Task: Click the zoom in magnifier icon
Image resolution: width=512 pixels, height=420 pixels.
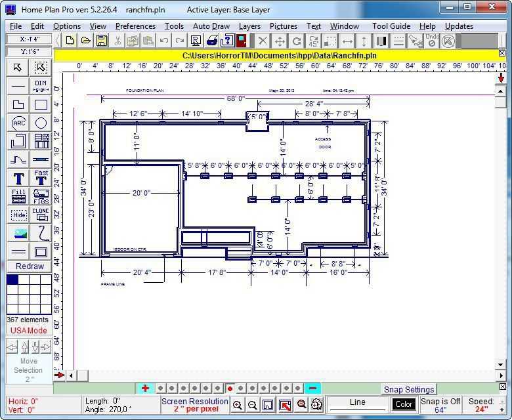Action: coord(238,405)
